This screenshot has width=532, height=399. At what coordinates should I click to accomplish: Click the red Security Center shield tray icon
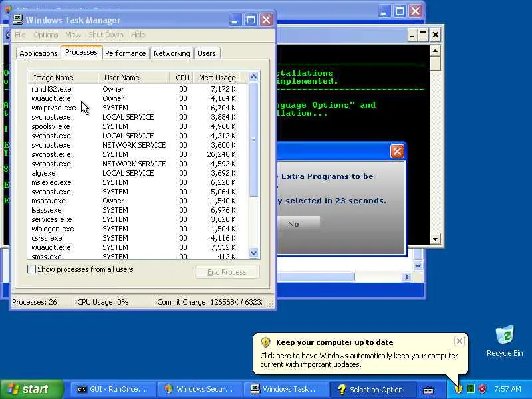pos(483,389)
